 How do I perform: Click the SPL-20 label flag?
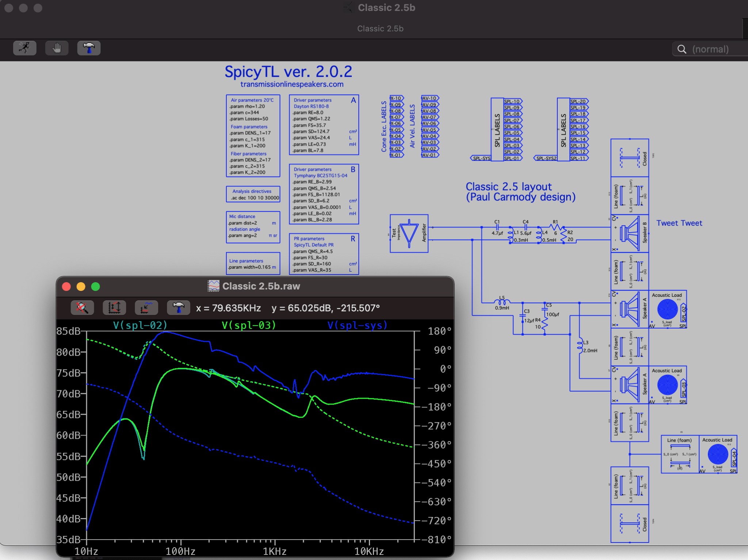(579, 101)
